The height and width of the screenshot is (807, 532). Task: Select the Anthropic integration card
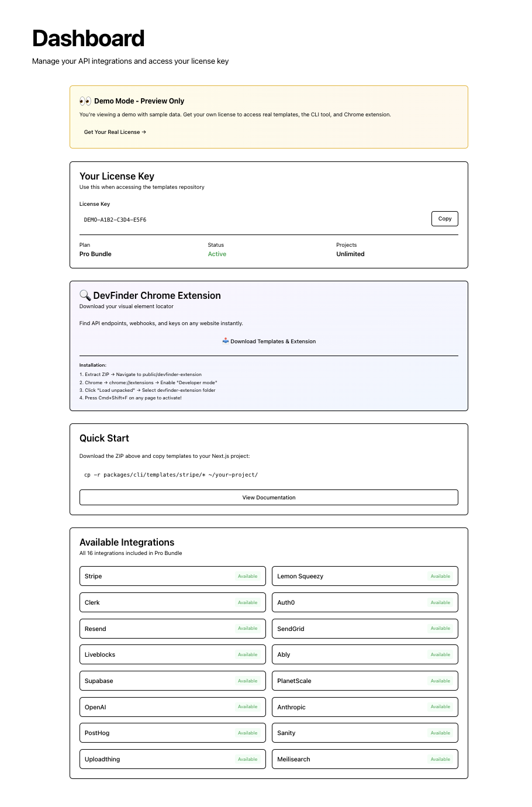point(365,707)
